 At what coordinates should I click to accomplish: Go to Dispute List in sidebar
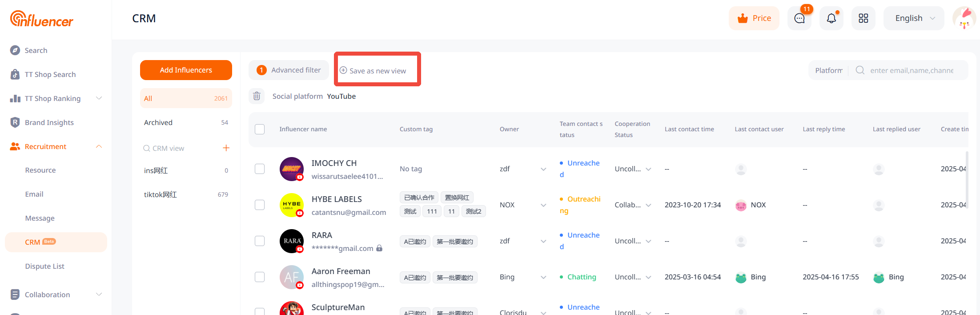44,266
